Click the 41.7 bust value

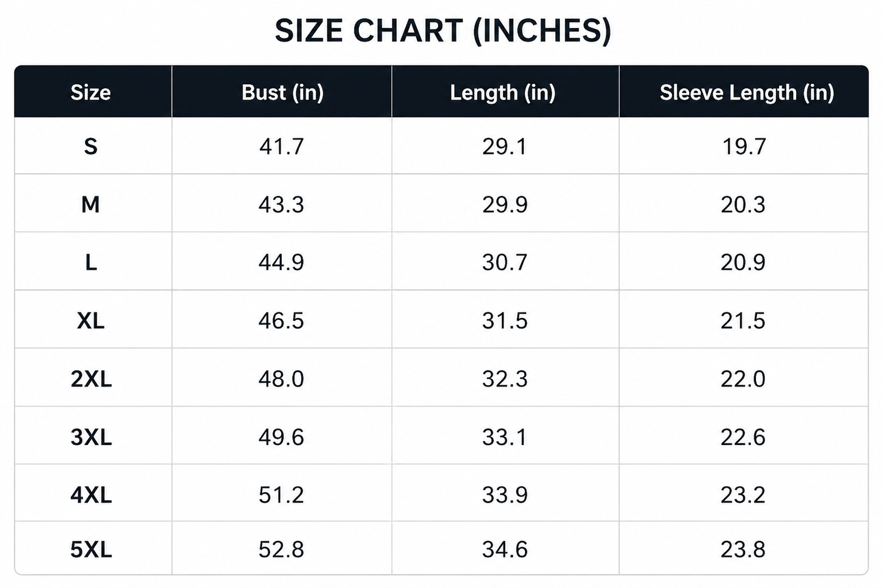pos(281,147)
